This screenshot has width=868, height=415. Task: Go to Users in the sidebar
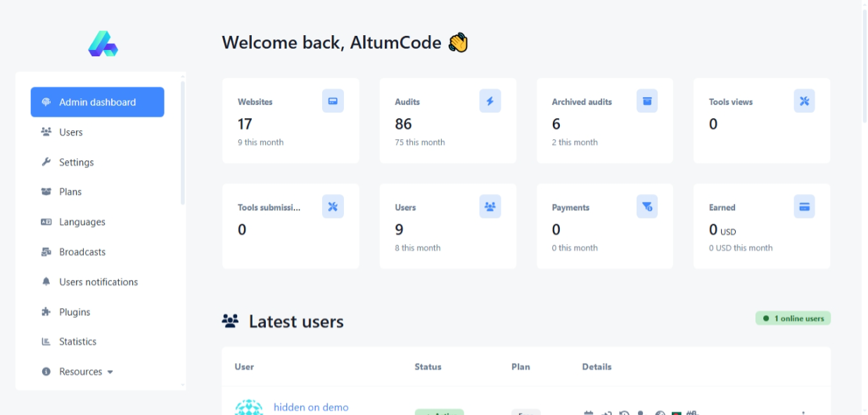70,132
